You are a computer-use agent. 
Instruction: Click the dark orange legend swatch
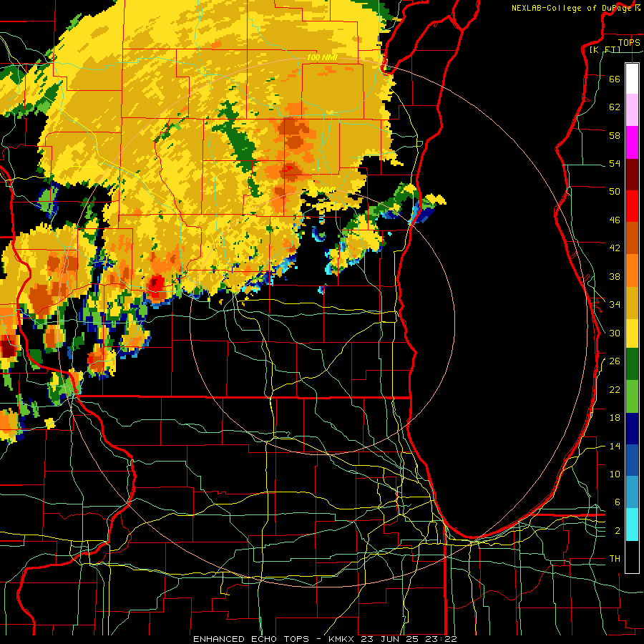tap(632, 238)
